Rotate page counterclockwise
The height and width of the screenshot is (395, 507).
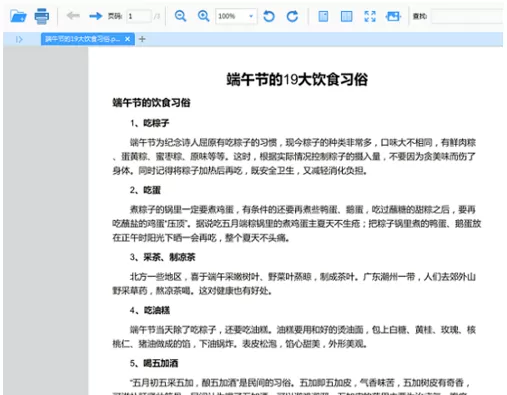(269, 16)
